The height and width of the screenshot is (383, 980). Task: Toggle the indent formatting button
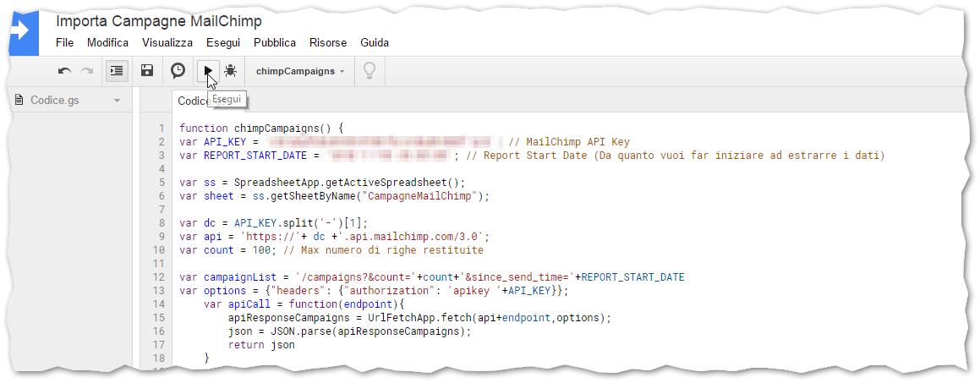[117, 71]
